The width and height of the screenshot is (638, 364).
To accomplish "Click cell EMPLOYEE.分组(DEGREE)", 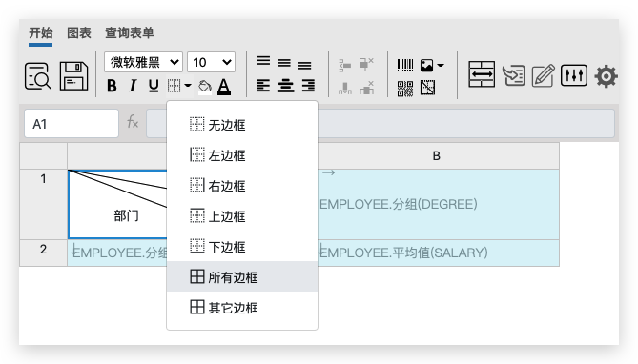I will [x=439, y=204].
